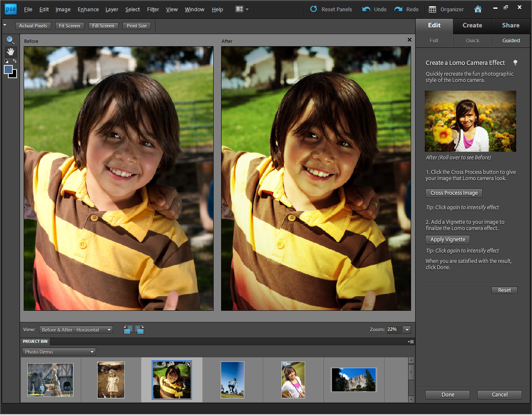
Task: Select the Zoom tool
Action: coord(10,40)
